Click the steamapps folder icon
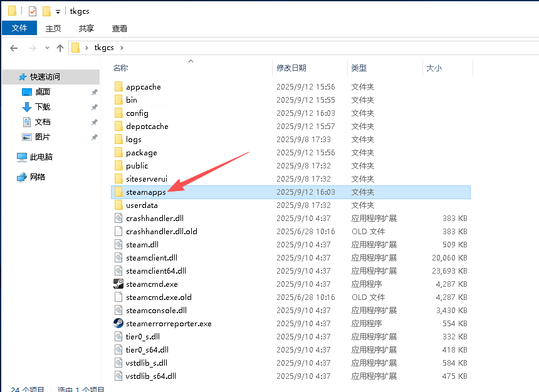539x392 pixels. coord(118,192)
